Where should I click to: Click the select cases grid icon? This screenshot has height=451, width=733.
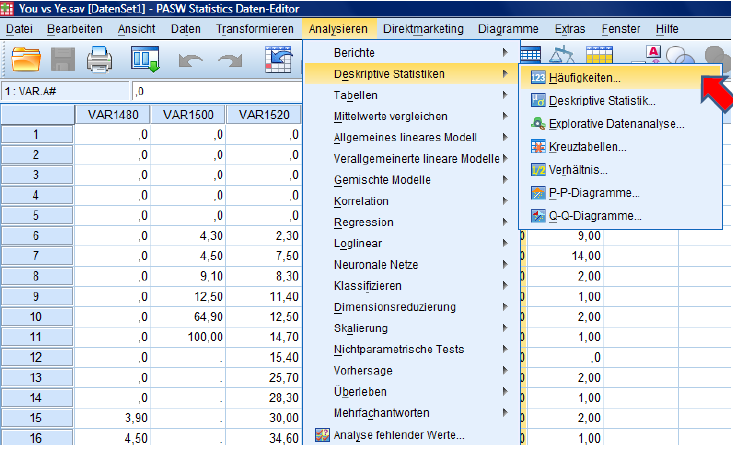(x=599, y=54)
